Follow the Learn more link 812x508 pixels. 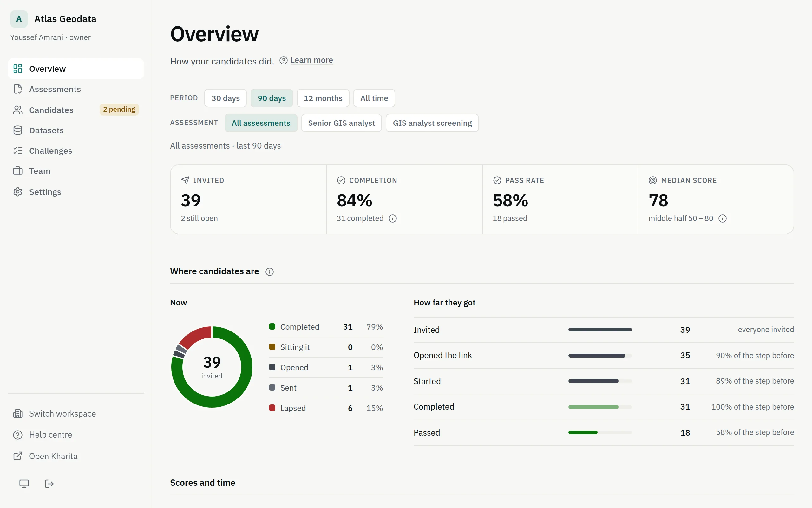pyautogui.click(x=312, y=60)
